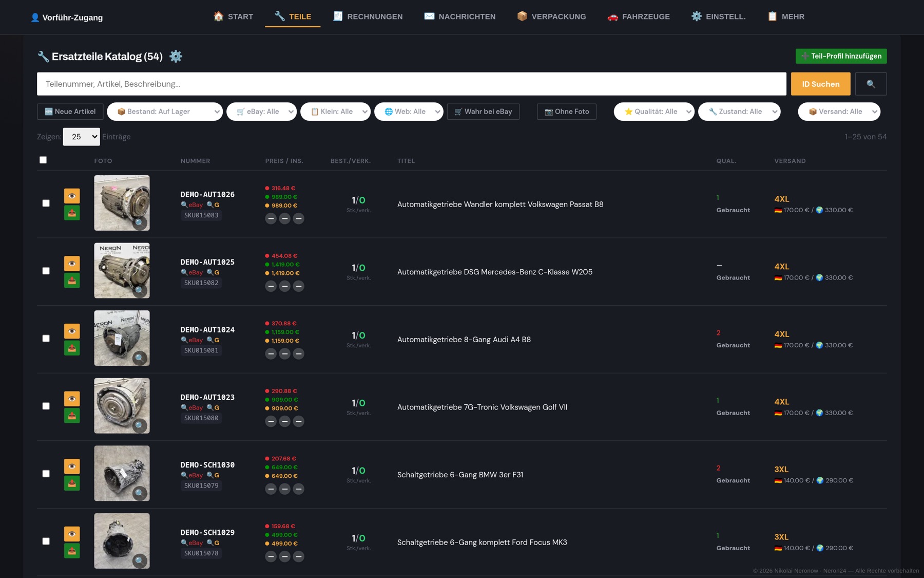The width and height of the screenshot is (924, 578).
Task: Zoom the photo of DEMO-AUT1026 via magnifier
Action: (x=139, y=222)
